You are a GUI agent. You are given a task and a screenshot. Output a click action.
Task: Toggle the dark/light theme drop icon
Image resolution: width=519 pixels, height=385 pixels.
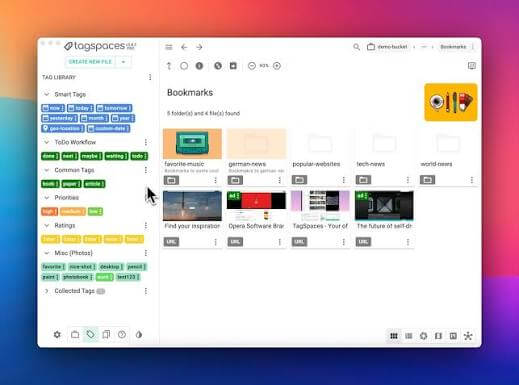coord(139,334)
